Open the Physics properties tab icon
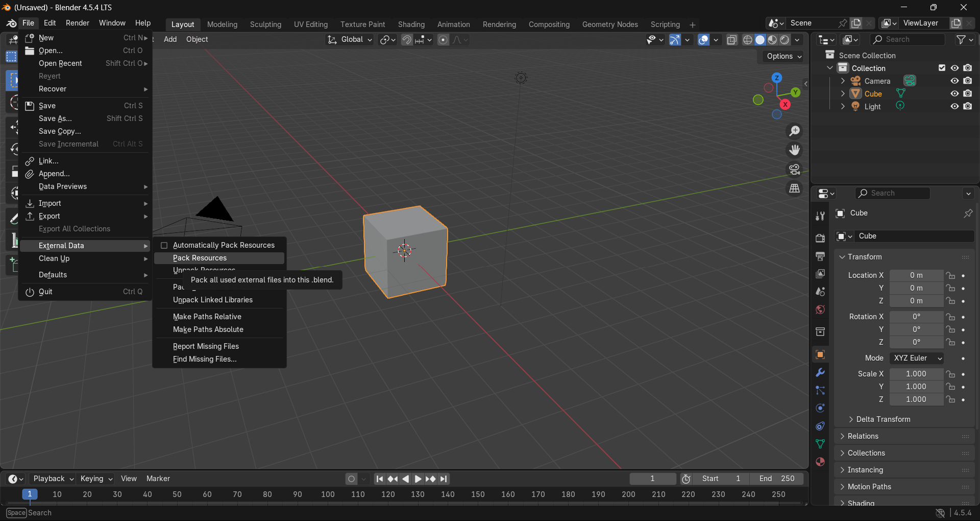980x521 pixels. coord(820,408)
